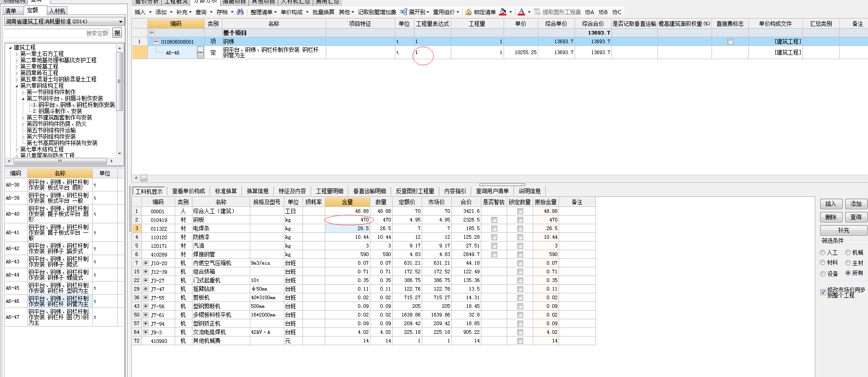Toggle 锁定数量 checkbox for 综合人工
Viewport: 868px width, 377px height.
pos(520,211)
